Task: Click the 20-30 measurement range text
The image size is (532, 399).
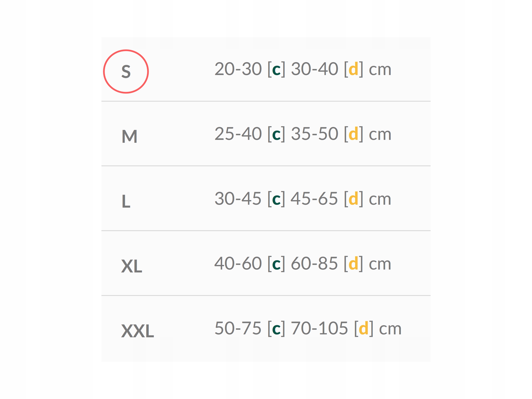Action: coord(238,69)
